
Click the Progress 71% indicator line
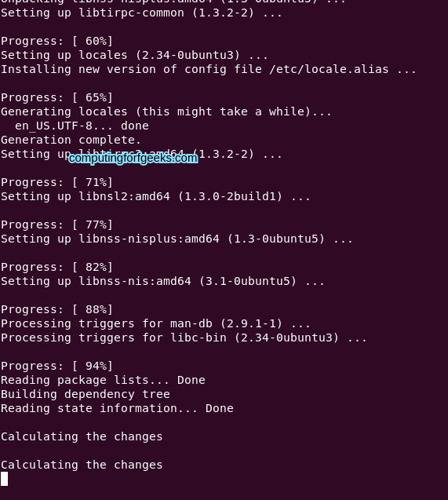coord(56,182)
